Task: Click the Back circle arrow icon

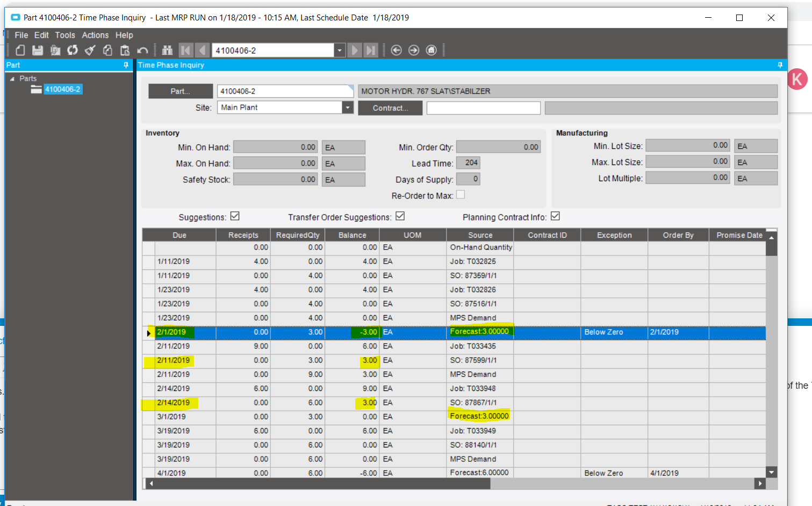Action: click(396, 50)
